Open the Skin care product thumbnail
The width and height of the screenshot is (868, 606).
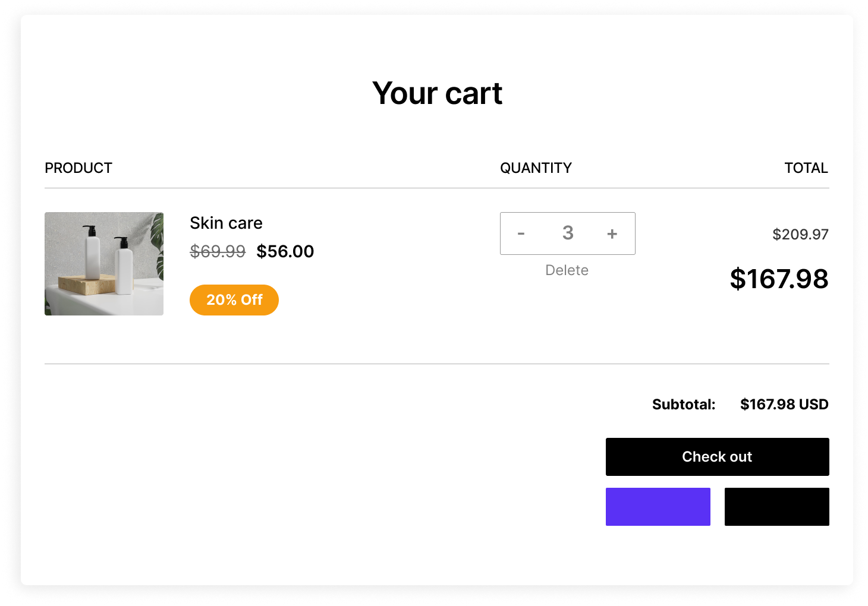click(x=104, y=264)
